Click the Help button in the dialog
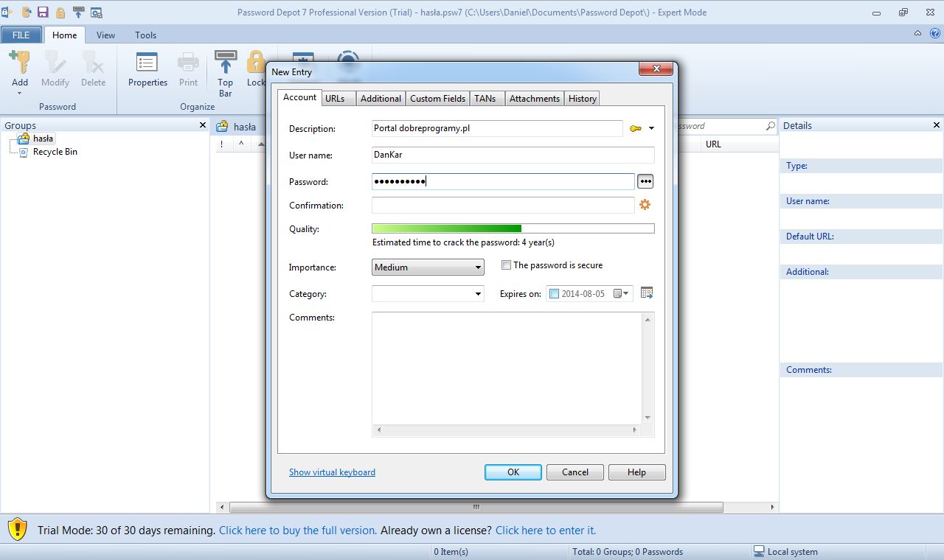Screen dimensions: 944x560 [x=636, y=472]
